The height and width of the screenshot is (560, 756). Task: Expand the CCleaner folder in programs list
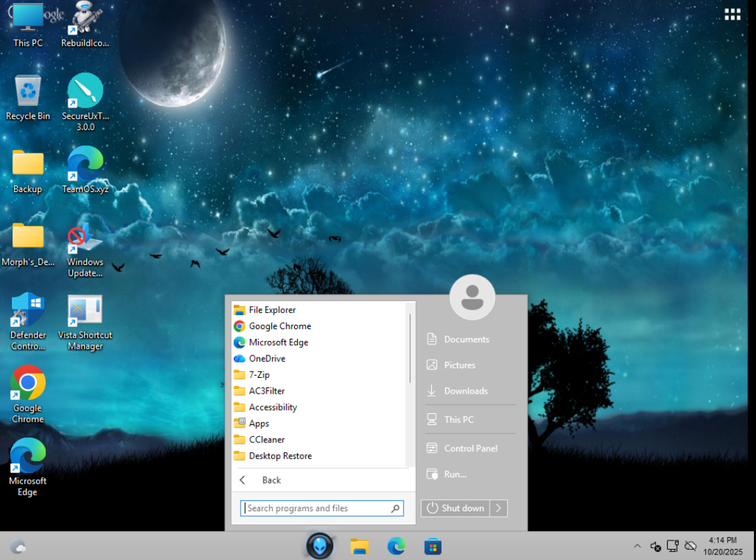coord(266,440)
